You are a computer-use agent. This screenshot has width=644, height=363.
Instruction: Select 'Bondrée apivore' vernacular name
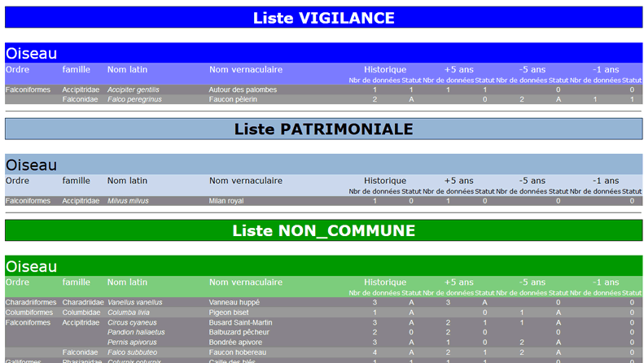click(x=235, y=342)
